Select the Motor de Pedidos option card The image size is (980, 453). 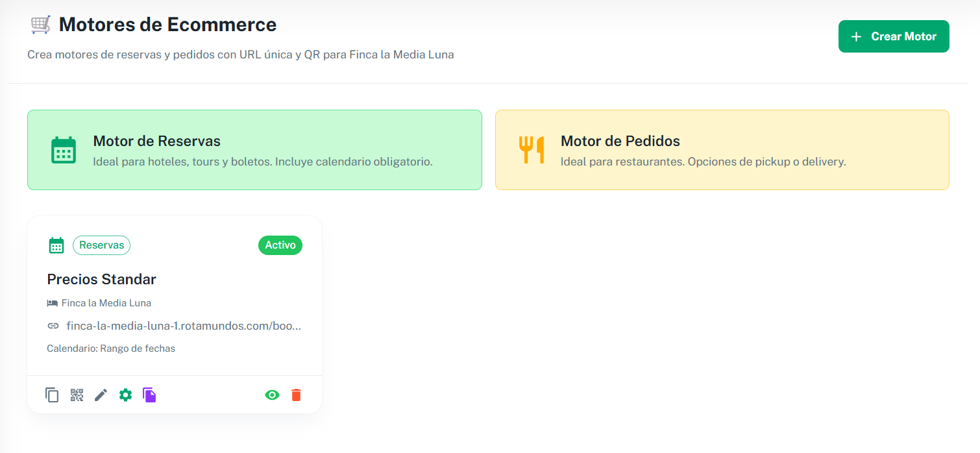tap(722, 150)
